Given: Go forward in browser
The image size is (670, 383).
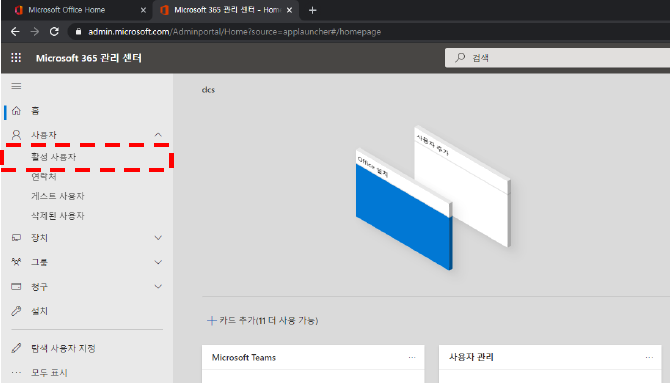Looking at the screenshot, I should pyautogui.click(x=35, y=32).
